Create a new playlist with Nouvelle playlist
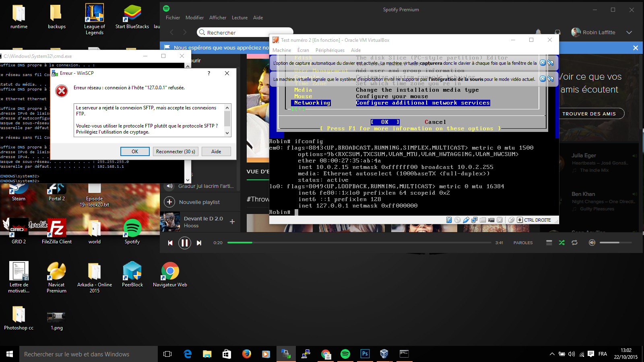Image resolution: width=644 pixels, height=362 pixels. point(192,202)
